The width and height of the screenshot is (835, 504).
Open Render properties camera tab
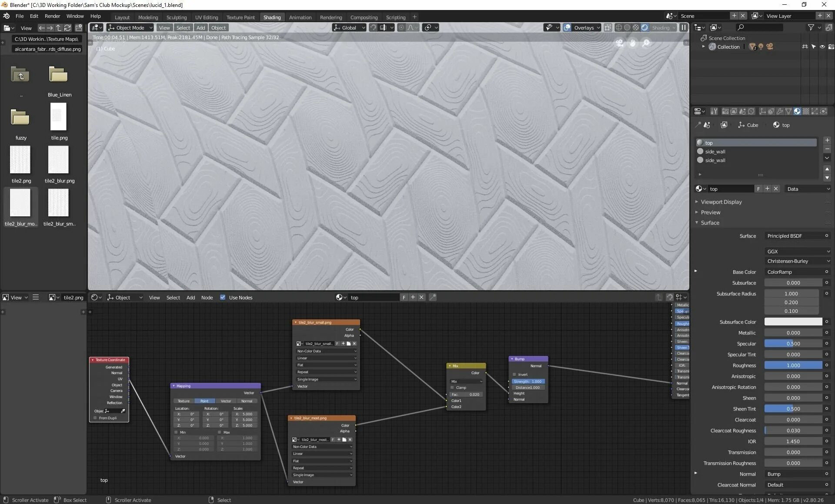tap(725, 112)
